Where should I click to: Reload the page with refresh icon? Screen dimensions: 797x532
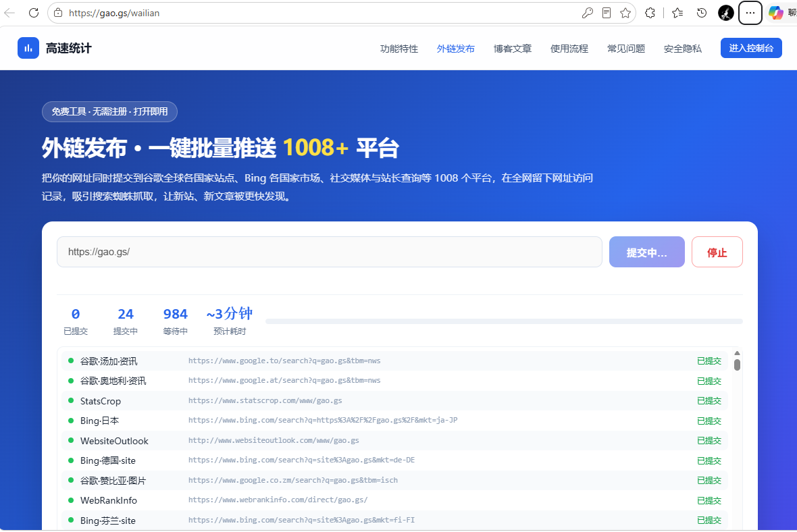(x=34, y=13)
